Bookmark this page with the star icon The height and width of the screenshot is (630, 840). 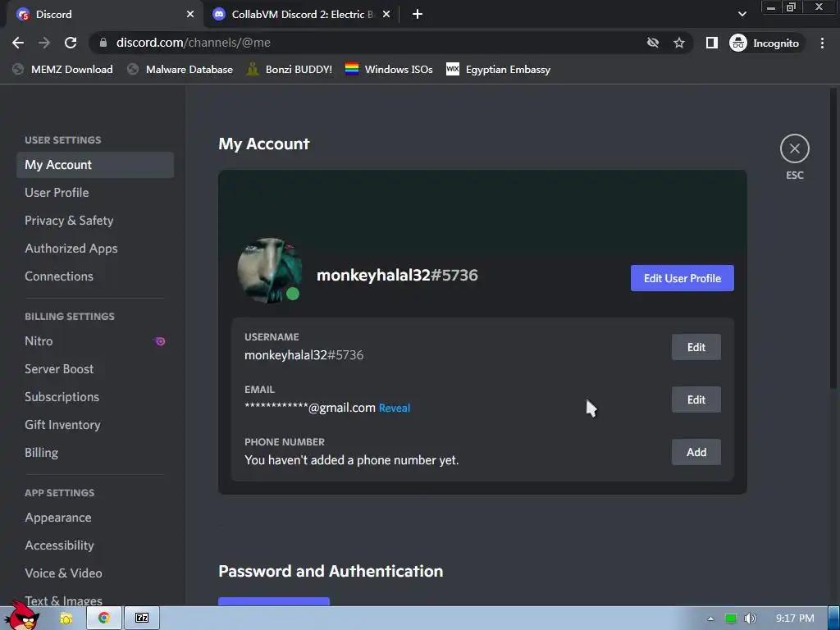[678, 43]
